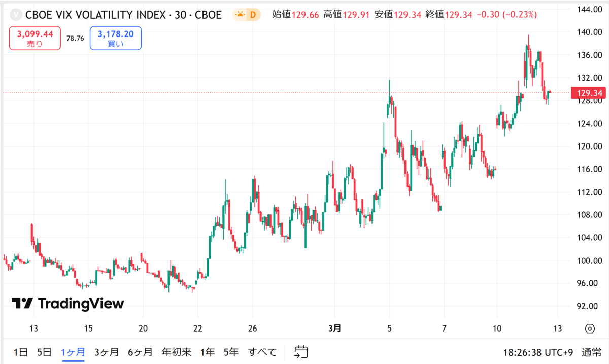Select the 年初来 year-to-date range
Viewport: 609px width, 364px height.
coord(177,352)
